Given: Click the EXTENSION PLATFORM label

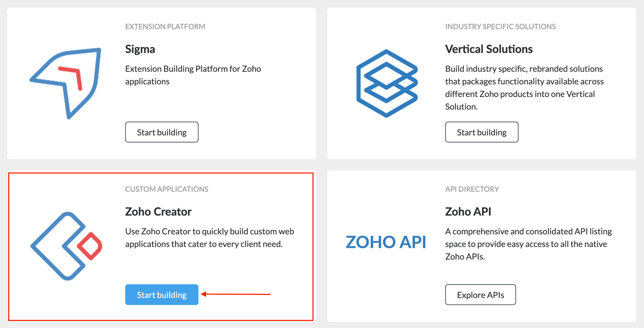Looking at the screenshot, I should pos(165,27).
